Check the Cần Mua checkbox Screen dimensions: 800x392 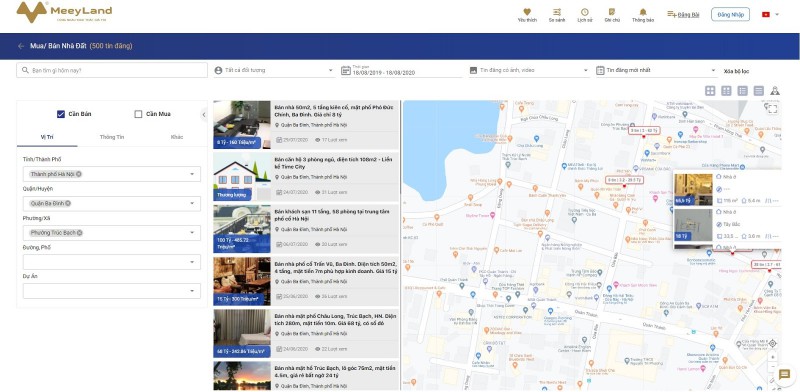pos(138,114)
